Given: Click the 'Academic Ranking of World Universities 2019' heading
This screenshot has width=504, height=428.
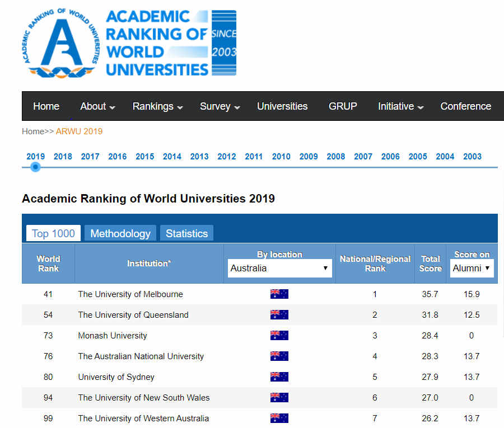Looking at the screenshot, I should [148, 199].
